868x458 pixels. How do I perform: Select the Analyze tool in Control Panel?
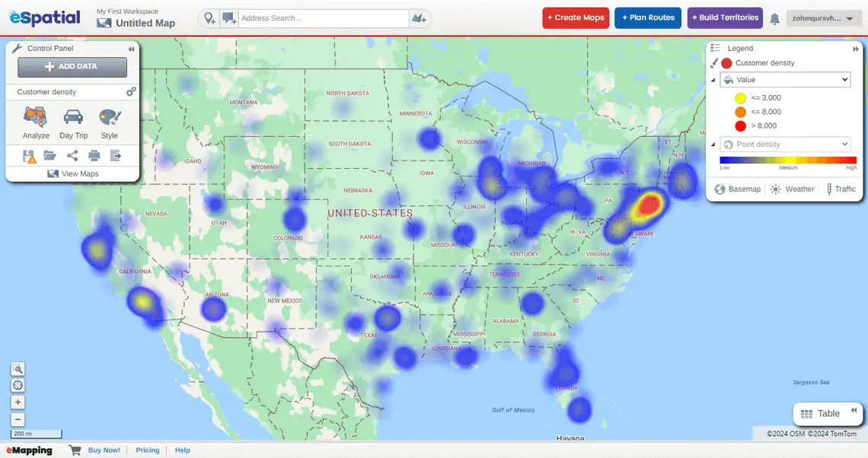pos(35,122)
